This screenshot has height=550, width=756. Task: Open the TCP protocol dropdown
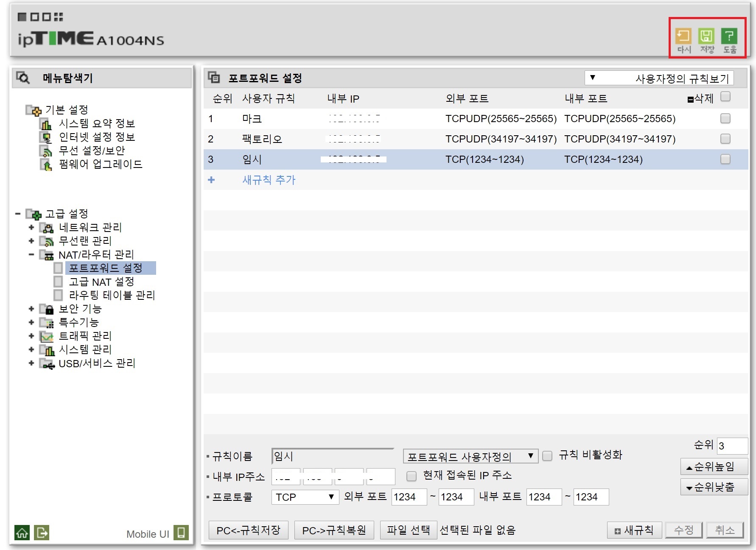coord(305,497)
